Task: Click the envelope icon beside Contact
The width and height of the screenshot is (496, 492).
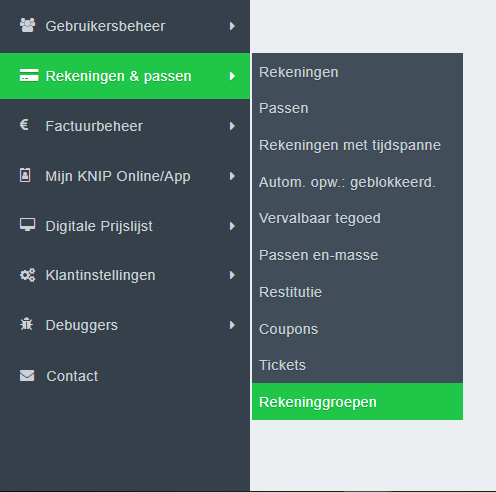Action: tap(27, 375)
